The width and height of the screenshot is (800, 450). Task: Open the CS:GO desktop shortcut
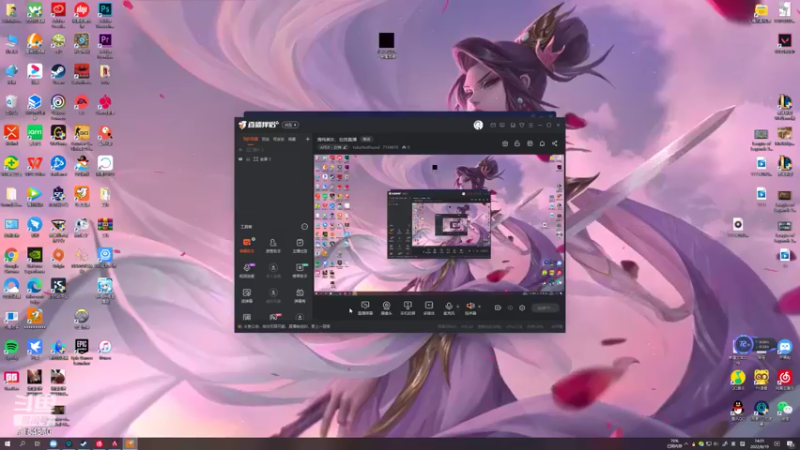pyautogui.click(x=82, y=137)
